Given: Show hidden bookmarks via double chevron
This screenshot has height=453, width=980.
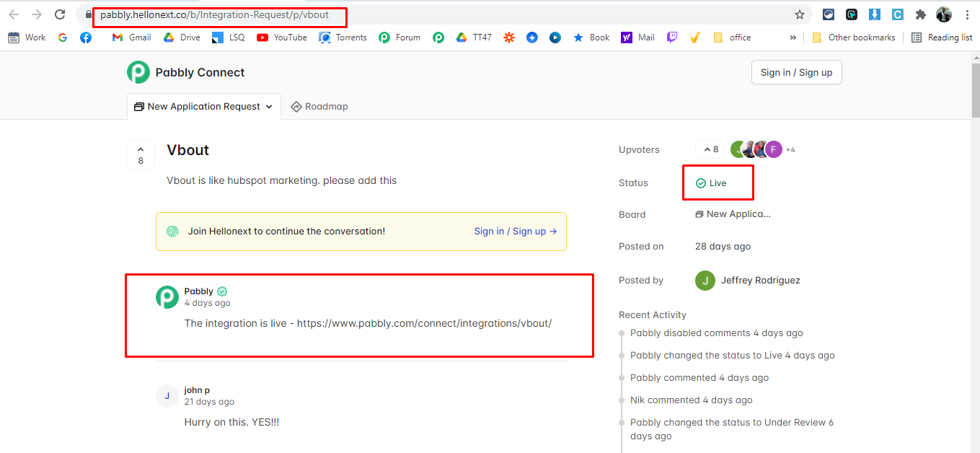Looking at the screenshot, I should [793, 38].
